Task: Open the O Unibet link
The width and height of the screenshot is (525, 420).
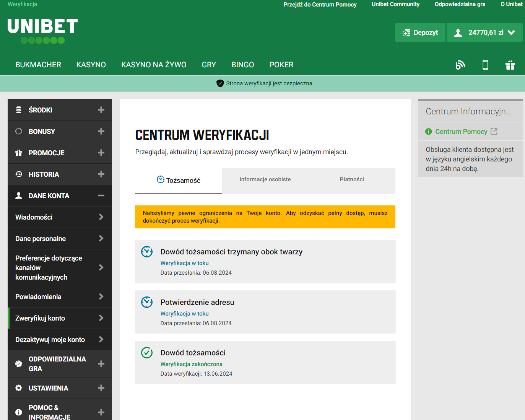Action: click(512, 4)
